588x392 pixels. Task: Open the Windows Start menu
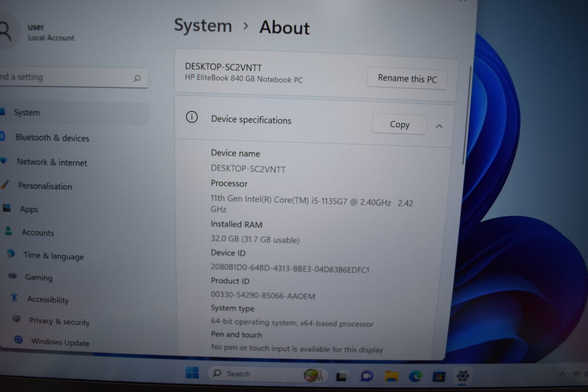point(192,373)
